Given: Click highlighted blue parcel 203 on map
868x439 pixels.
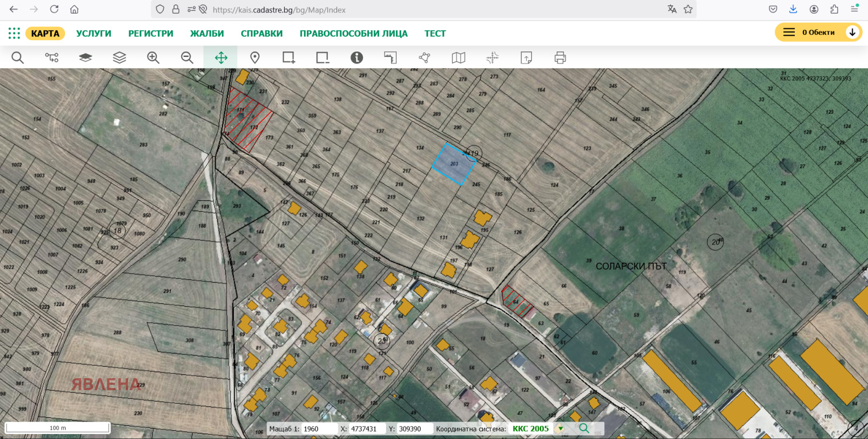Looking at the screenshot, I should (454, 164).
